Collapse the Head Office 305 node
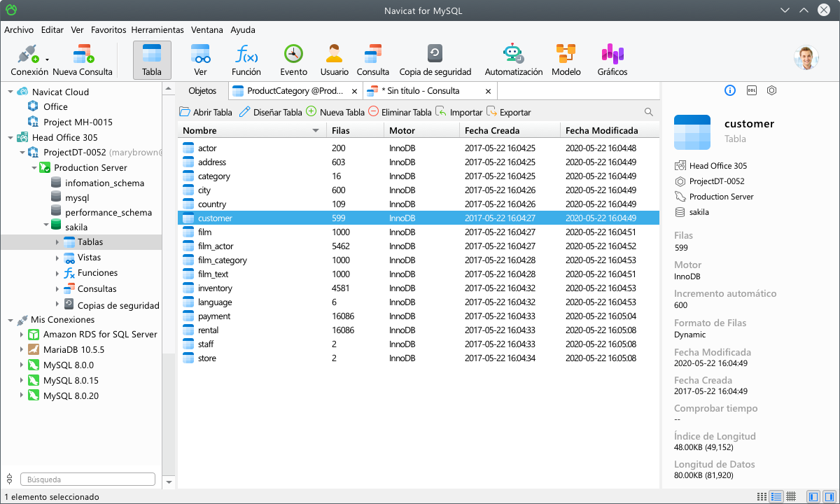The image size is (840, 504). point(10,137)
